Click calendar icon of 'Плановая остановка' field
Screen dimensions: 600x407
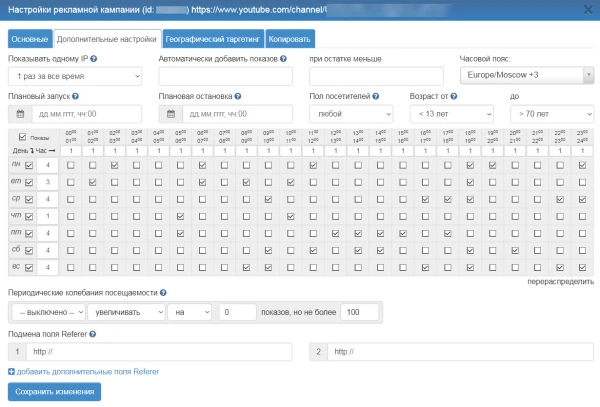tap(171, 115)
